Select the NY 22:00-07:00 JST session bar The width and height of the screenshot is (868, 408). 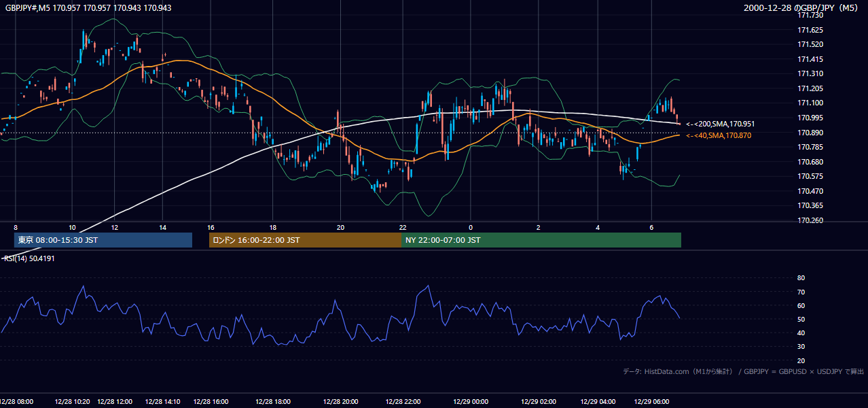[x=541, y=240]
